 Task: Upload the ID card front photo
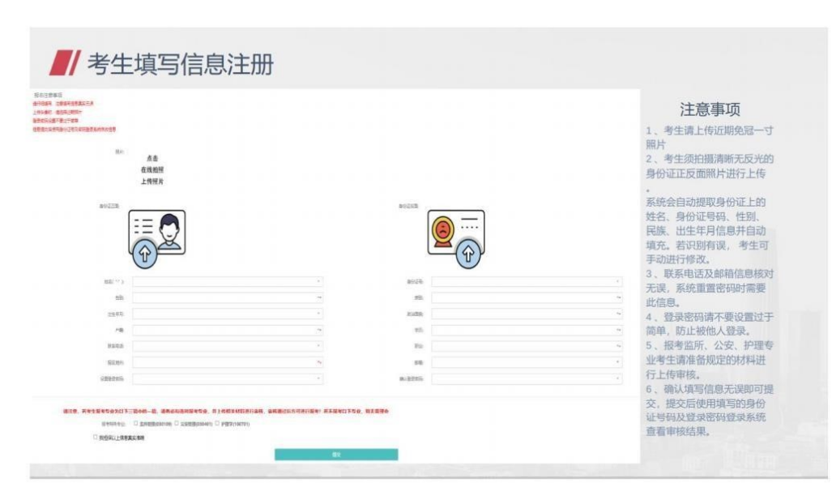point(157,234)
